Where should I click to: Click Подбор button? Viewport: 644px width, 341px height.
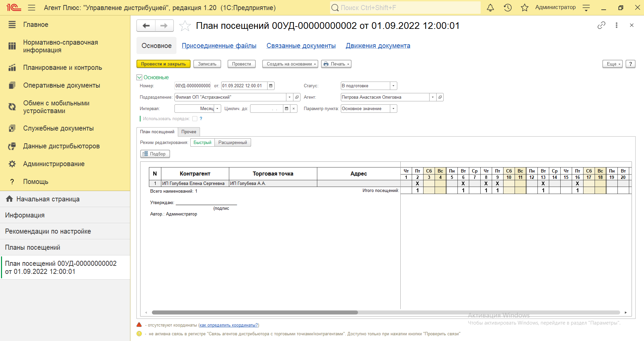coord(155,154)
